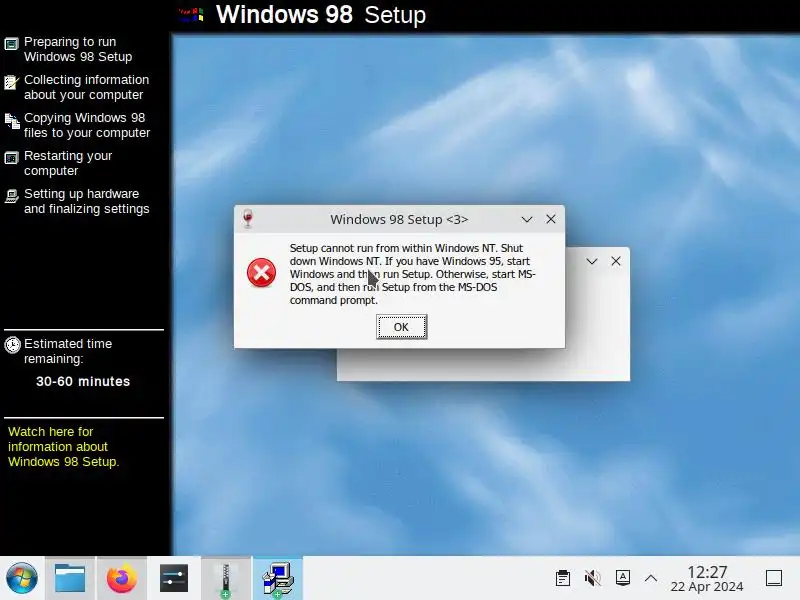This screenshot has width=800, height=600.
Task: Open the Start menu orb in the taskbar
Action: [x=21, y=579]
